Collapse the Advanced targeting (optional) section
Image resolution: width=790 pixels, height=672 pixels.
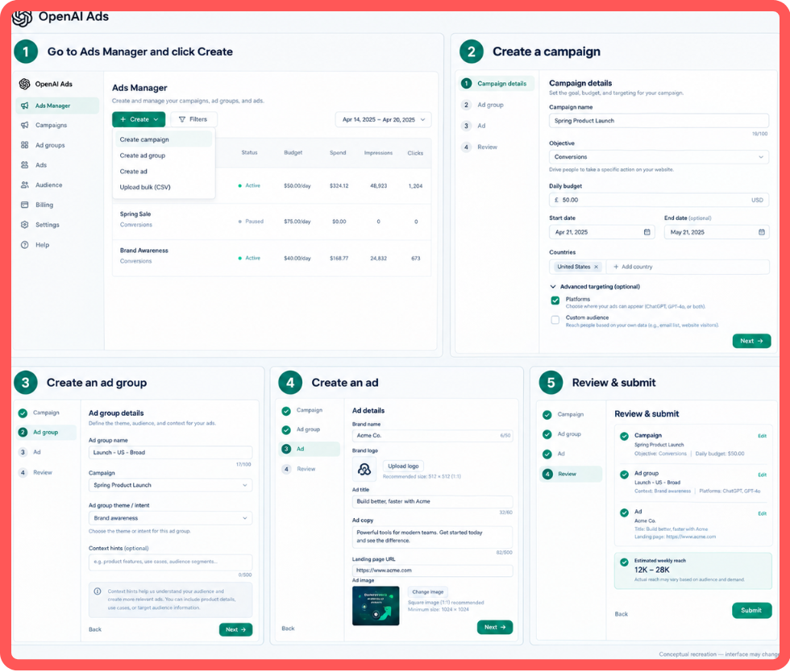pyautogui.click(x=595, y=287)
